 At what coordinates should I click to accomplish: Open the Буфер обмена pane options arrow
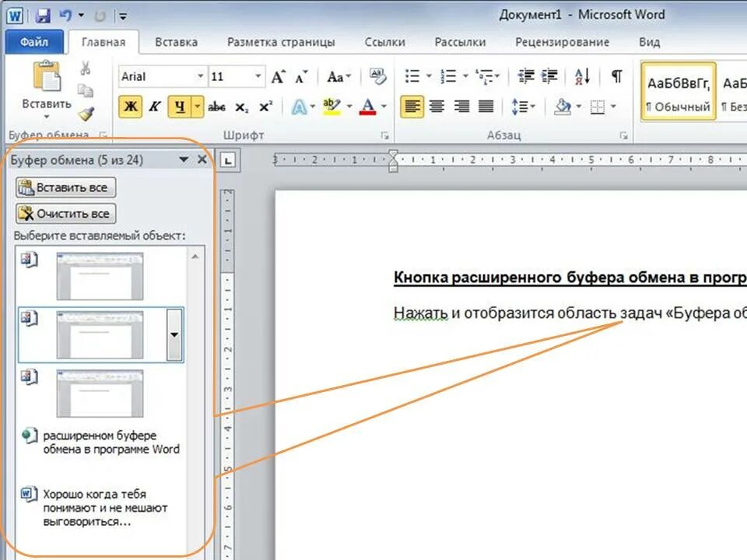coord(184,159)
